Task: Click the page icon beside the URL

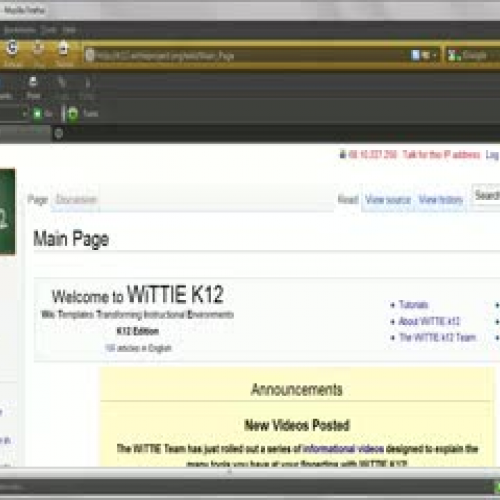Action: pos(89,55)
